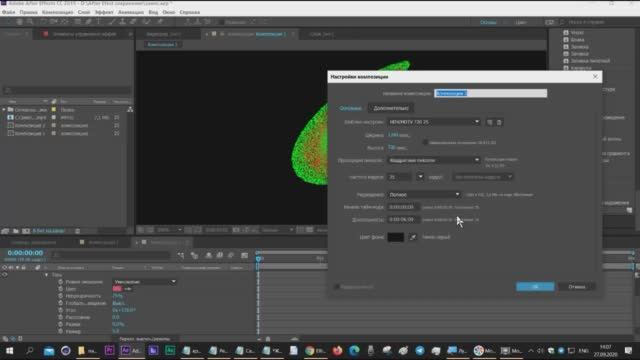
Task: Open the Окно menu
Action: tap(168, 12)
